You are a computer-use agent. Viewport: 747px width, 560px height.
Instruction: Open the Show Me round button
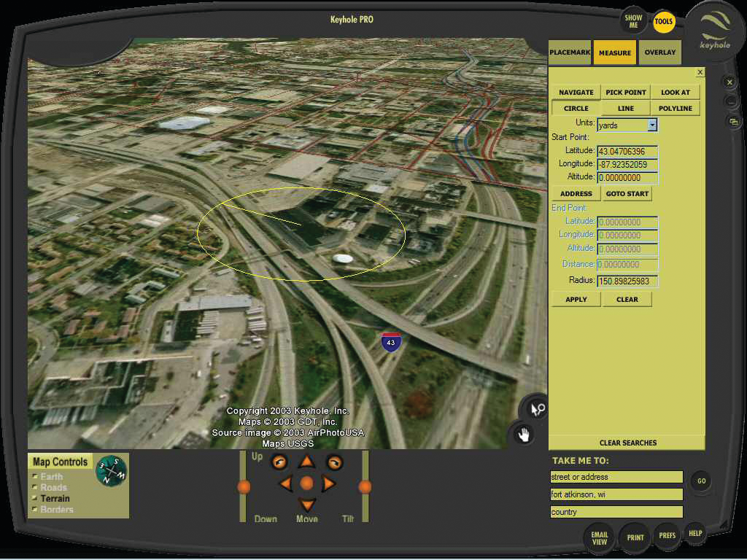point(633,22)
